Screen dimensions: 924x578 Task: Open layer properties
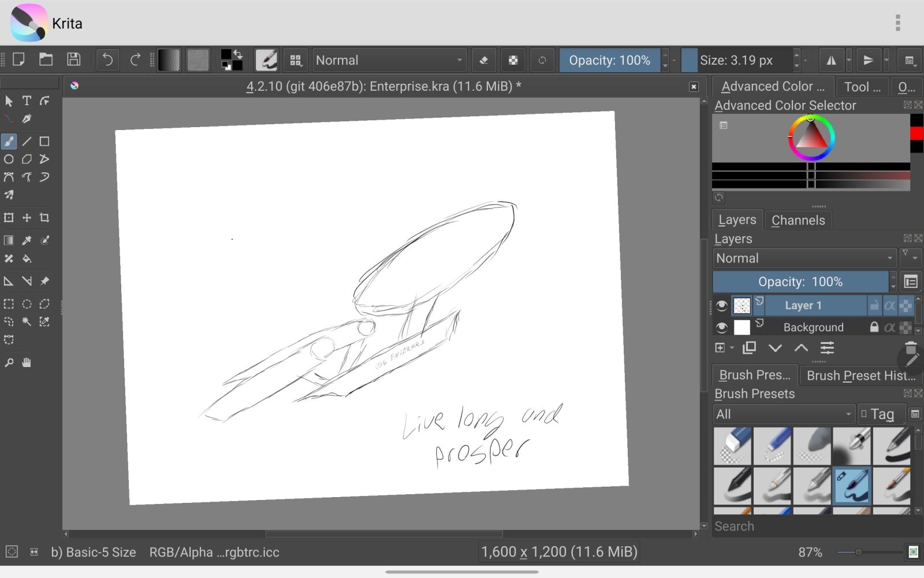point(827,348)
